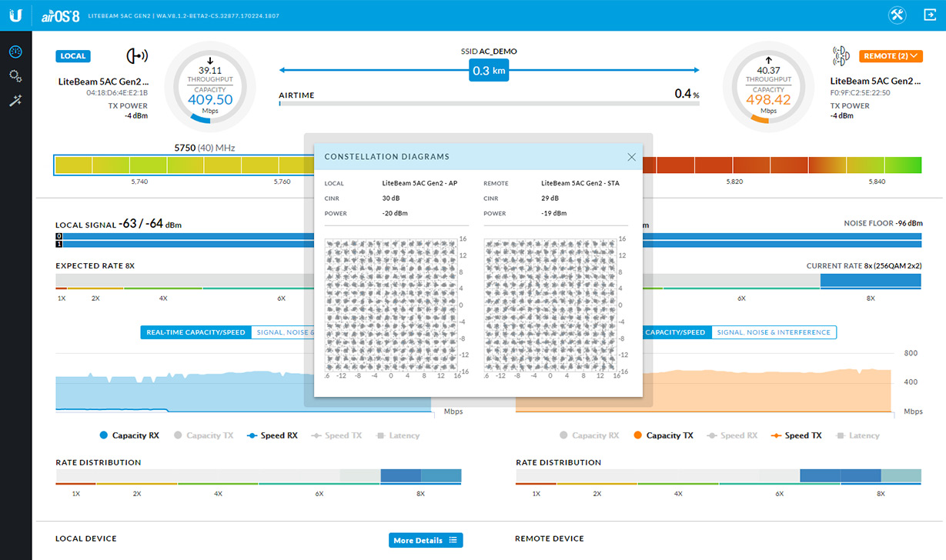Click the Airtime progress bar
This screenshot has height=560, width=946.
489,102
